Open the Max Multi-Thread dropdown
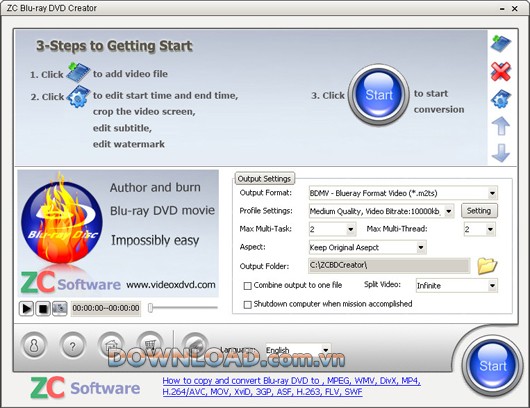Viewport: 530px width, 408px height. (480, 229)
